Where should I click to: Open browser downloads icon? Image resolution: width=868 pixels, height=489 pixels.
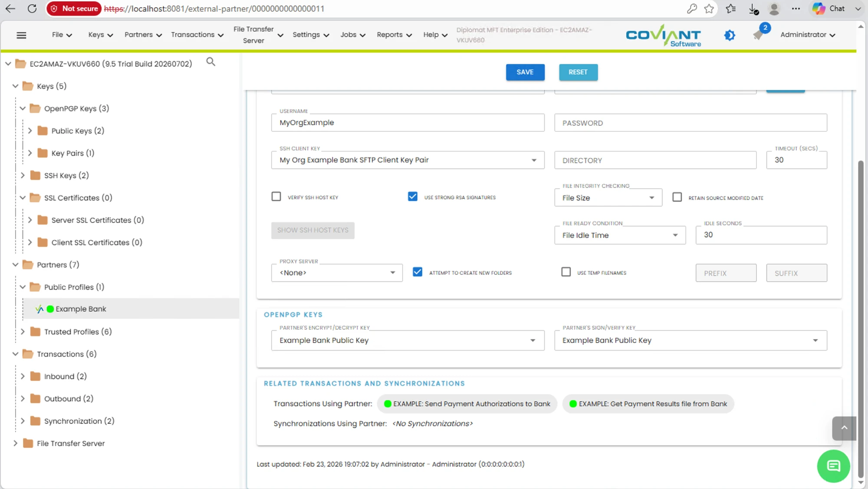[x=754, y=9]
